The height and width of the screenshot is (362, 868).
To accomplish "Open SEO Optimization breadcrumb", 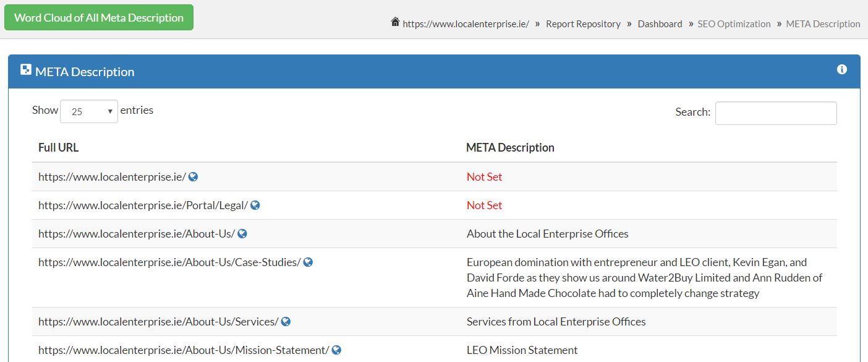I will tap(734, 24).
